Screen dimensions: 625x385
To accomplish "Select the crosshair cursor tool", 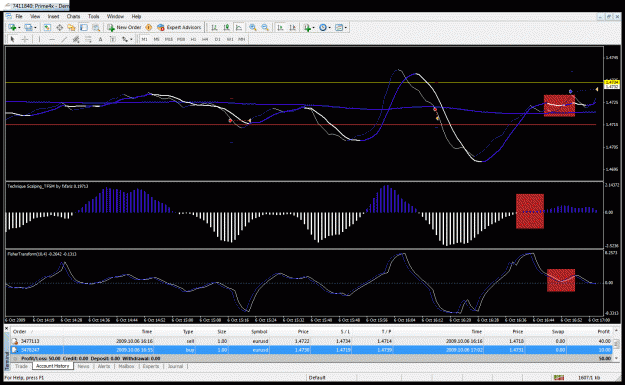I will coord(25,39).
